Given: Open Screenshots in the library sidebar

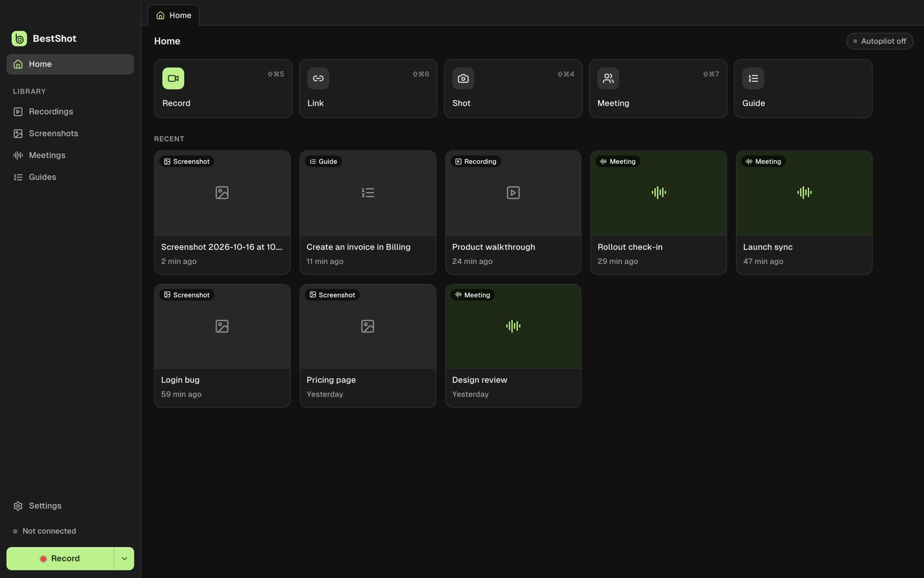Looking at the screenshot, I should click(x=70, y=133).
